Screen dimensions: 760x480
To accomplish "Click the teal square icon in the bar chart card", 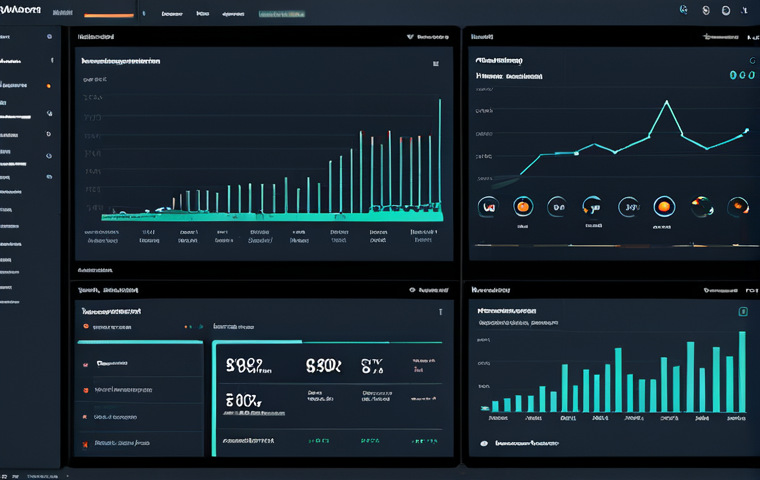I will click(743, 311).
